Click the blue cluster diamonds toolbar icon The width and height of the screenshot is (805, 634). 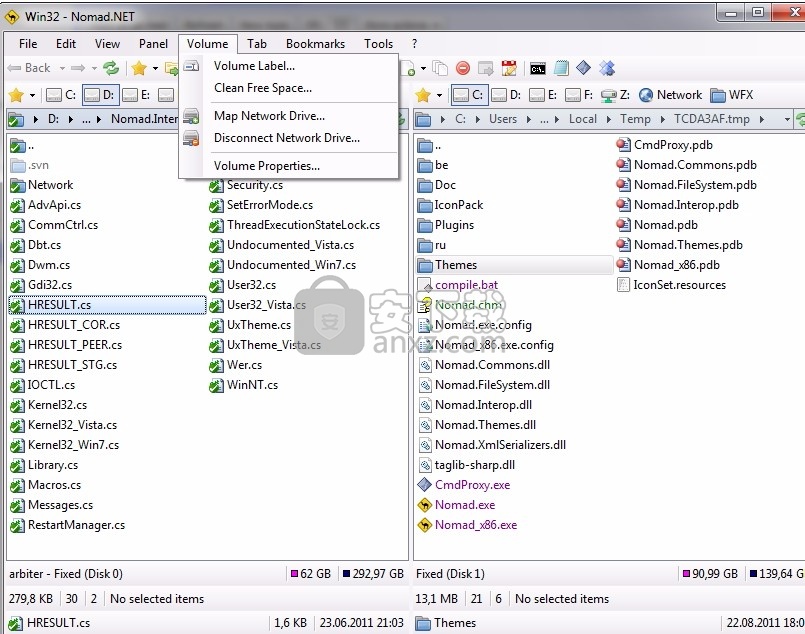point(607,68)
